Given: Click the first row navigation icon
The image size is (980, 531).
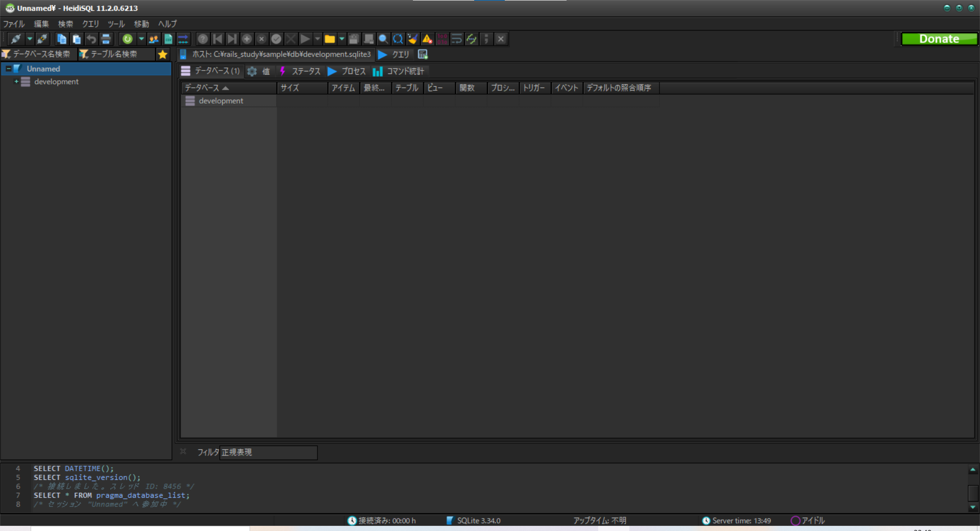Looking at the screenshot, I should (217, 39).
